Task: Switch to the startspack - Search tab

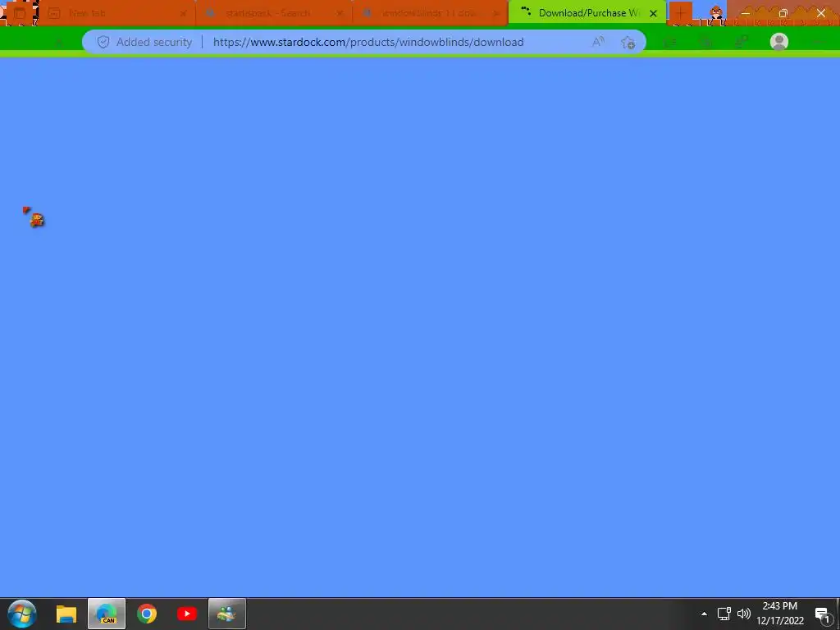Action: tap(274, 13)
